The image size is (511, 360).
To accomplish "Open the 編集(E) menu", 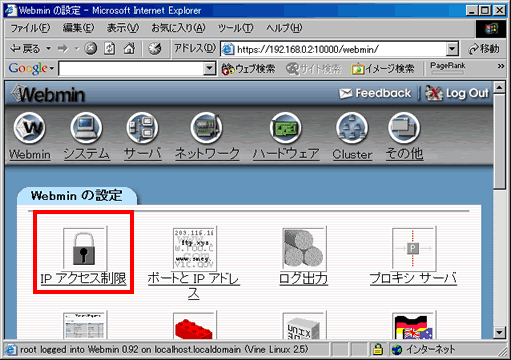I will (79, 28).
